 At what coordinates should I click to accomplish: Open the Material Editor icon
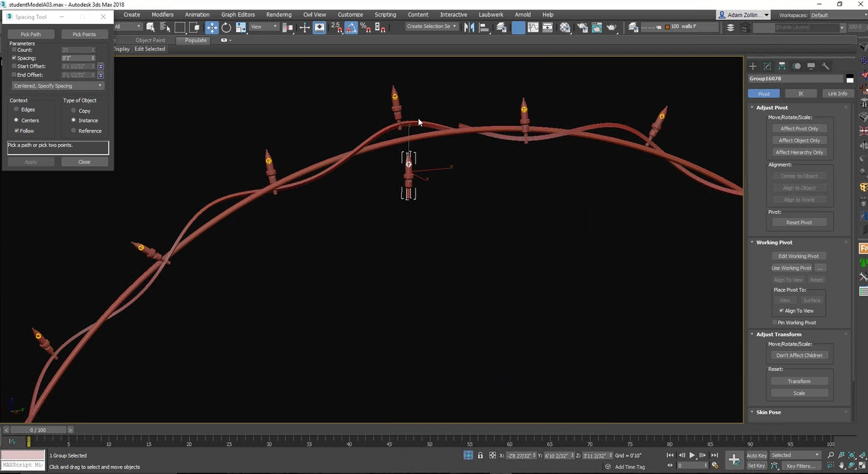565,27
